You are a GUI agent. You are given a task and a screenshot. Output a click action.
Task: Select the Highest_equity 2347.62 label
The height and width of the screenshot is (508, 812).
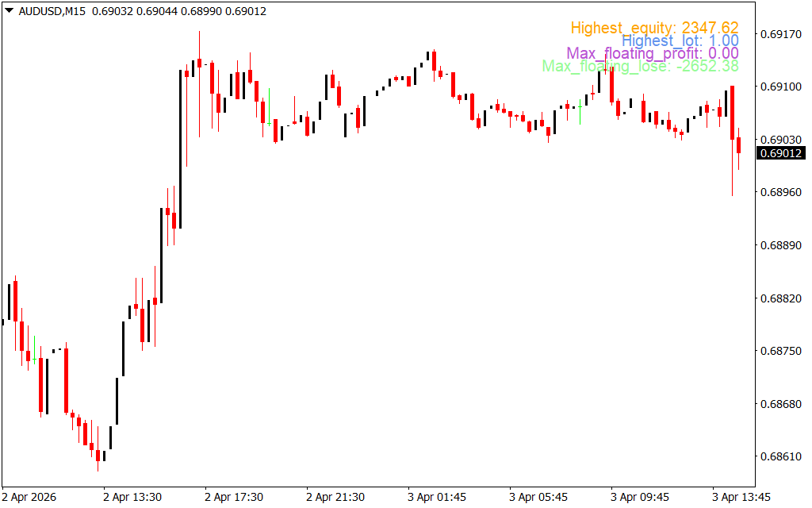tap(654, 29)
